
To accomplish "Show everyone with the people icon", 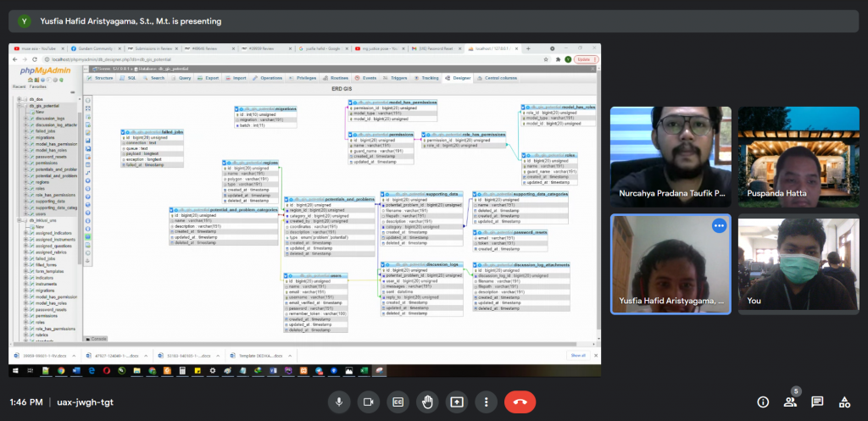I will point(790,402).
